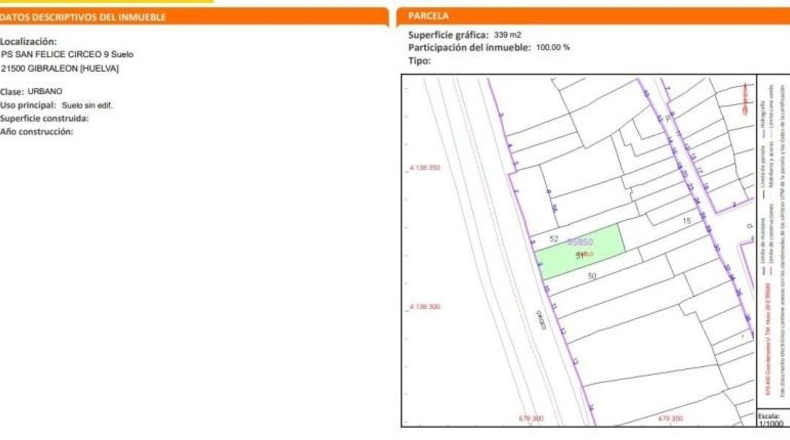Click the 95850 block code label
This screenshot has width=790, height=440.
pyautogui.click(x=580, y=242)
